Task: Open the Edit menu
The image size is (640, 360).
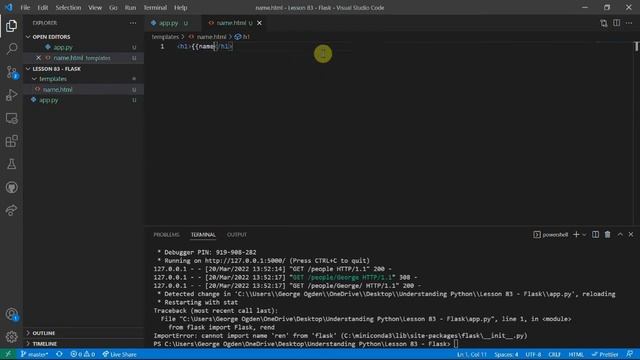Action: point(42,7)
